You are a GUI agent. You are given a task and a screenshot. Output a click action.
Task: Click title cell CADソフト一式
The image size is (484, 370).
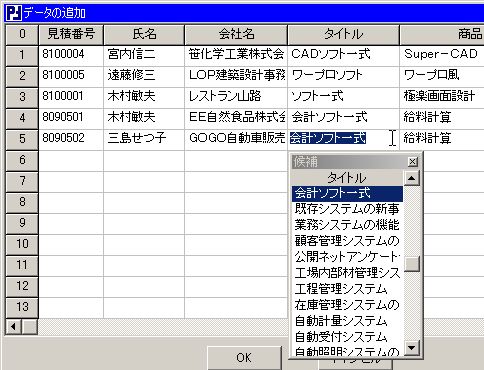pos(343,55)
